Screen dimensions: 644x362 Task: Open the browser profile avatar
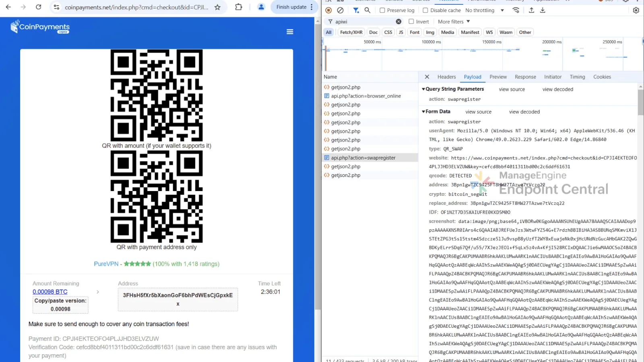[261, 7]
